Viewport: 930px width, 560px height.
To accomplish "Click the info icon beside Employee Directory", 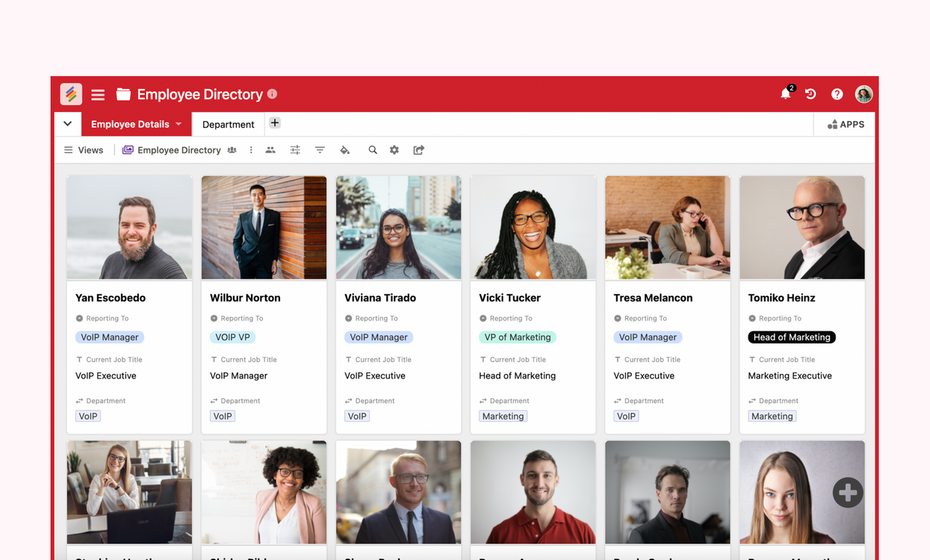I will (x=273, y=94).
